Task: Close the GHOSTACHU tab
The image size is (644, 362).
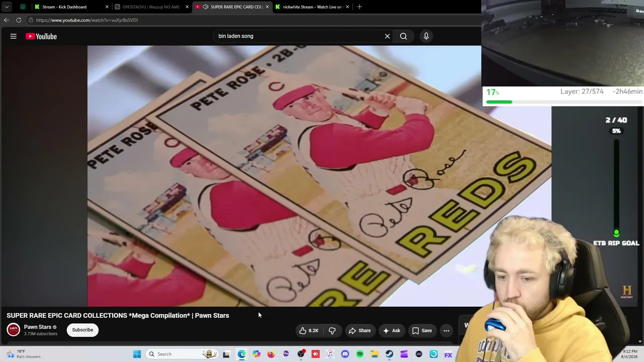Action: (x=187, y=7)
